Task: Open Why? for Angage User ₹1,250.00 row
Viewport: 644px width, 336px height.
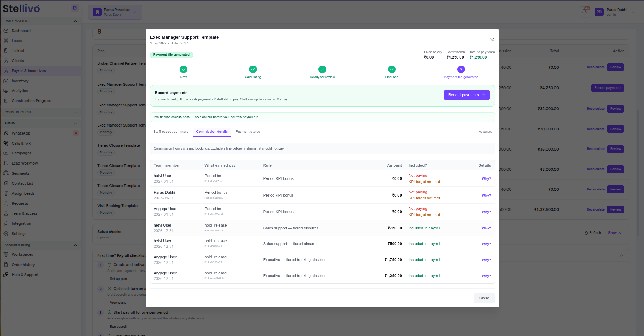Action: 486,276
